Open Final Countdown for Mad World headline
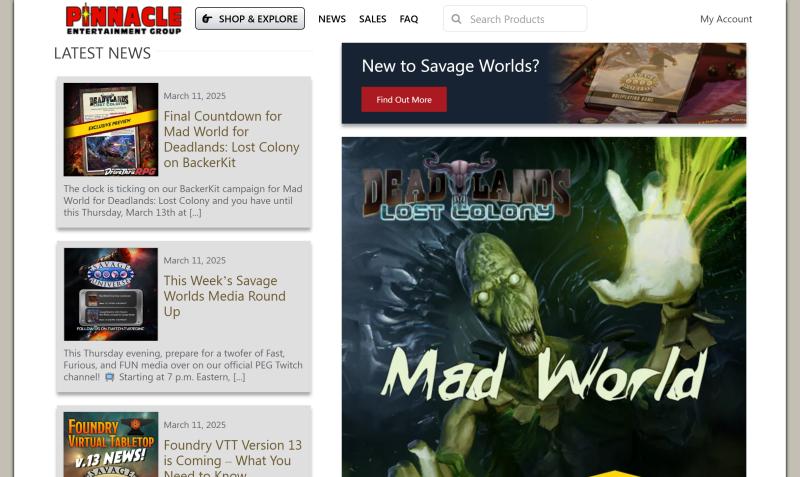 (x=232, y=139)
